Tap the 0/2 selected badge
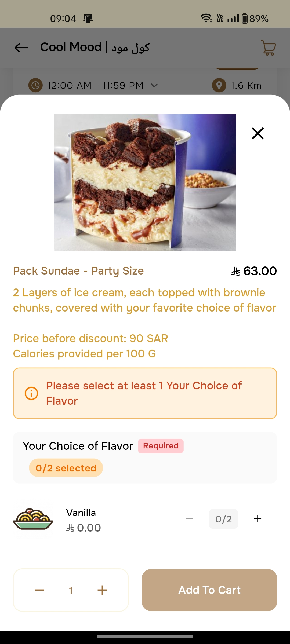 66,468
